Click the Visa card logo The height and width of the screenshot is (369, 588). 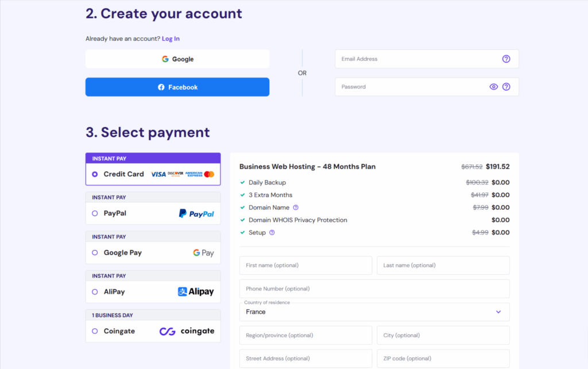coord(158,174)
